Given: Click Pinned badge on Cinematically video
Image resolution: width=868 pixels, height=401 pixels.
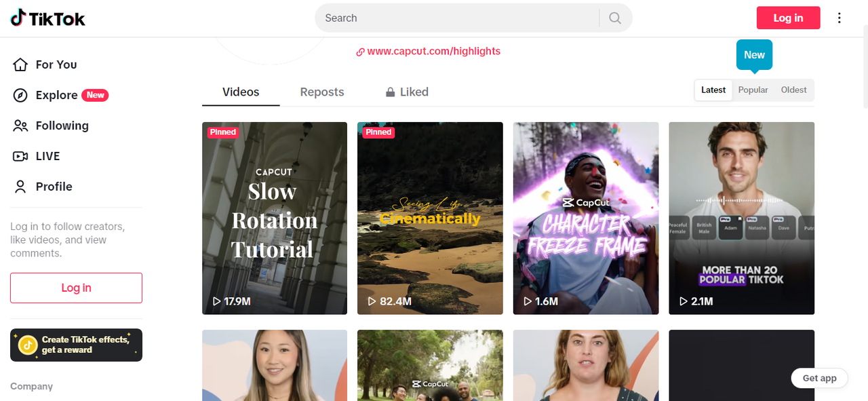Looking at the screenshot, I should [379, 132].
